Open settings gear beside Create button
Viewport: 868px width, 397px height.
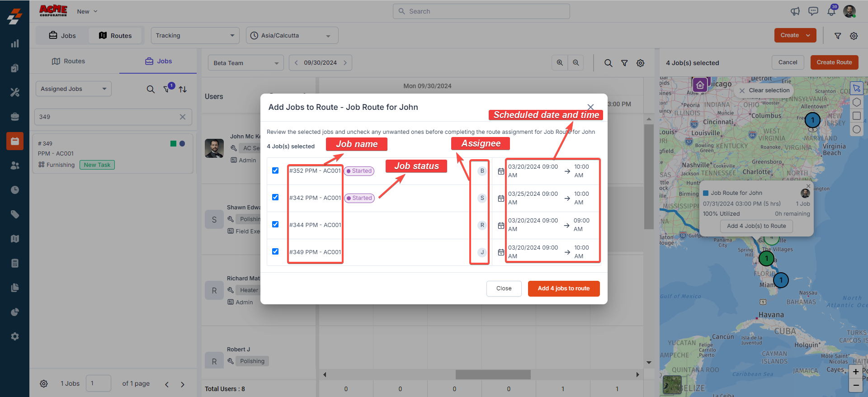pyautogui.click(x=854, y=36)
